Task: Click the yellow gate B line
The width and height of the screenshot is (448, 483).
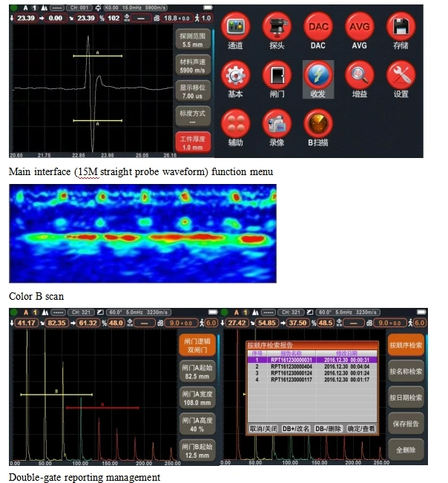Action: (x=56, y=395)
